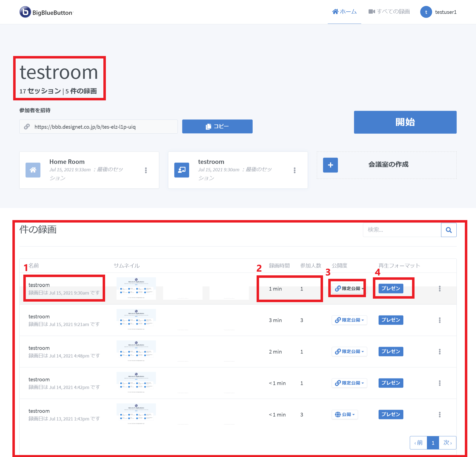Image resolution: width=476 pixels, height=457 pixels.
Task: Open 限定公開 dropdown for 4:48pm recording
Action: pos(349,351)
